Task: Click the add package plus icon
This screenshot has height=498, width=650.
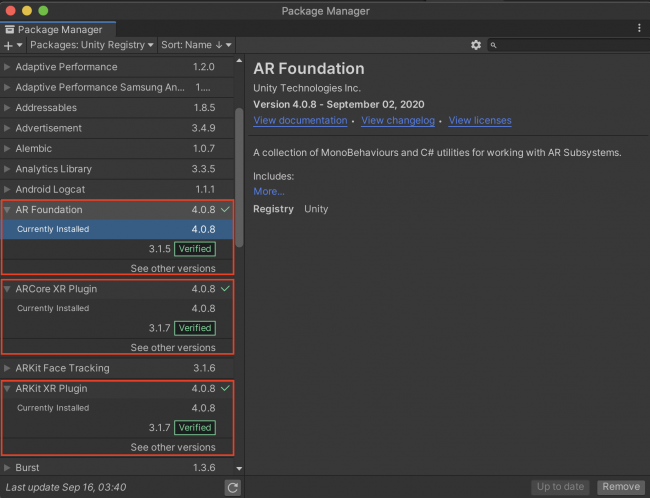Action: [x=9, y=45]
